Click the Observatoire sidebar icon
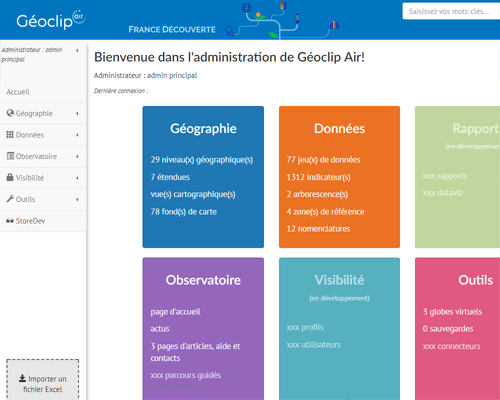 (10, 156)
